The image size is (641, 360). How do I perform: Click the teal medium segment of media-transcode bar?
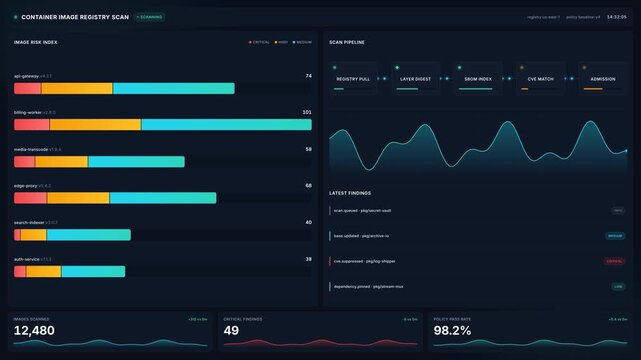pyautogui.click(x=136, y=162)
